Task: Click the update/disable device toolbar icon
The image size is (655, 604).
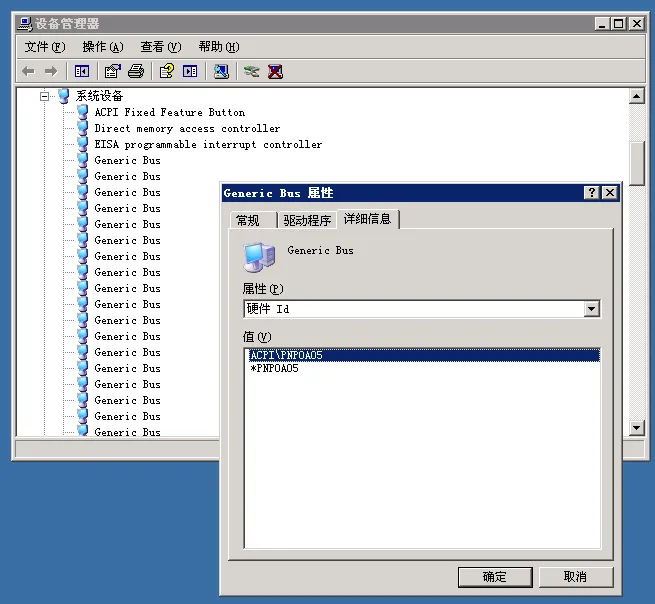Action: (251, 71)
